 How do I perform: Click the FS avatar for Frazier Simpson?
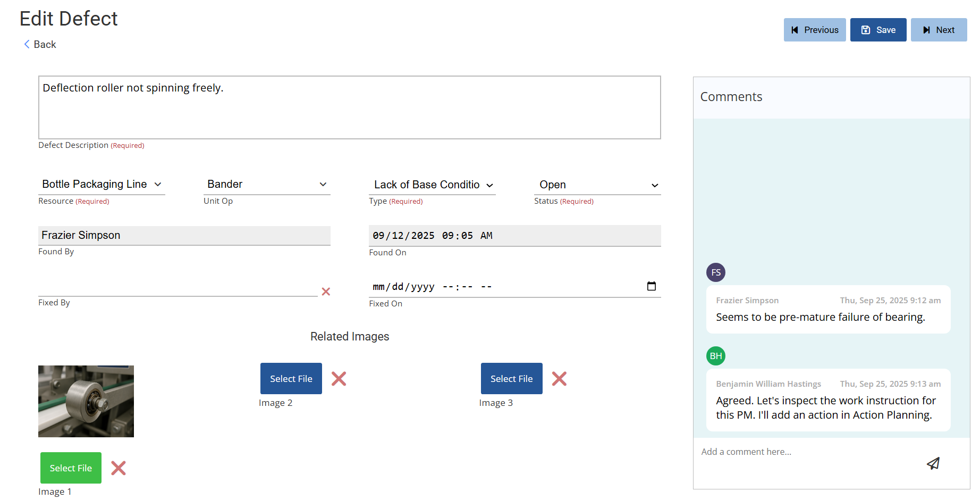715,272
